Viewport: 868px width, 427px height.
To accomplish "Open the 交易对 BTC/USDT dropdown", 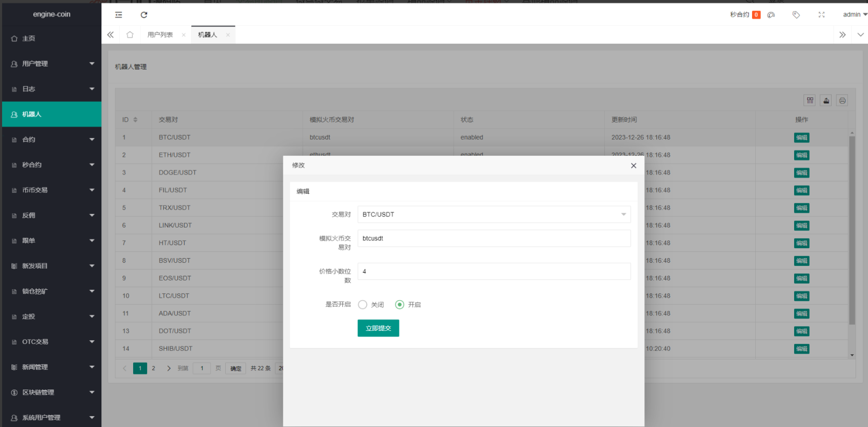I will [x=494, y=215].
